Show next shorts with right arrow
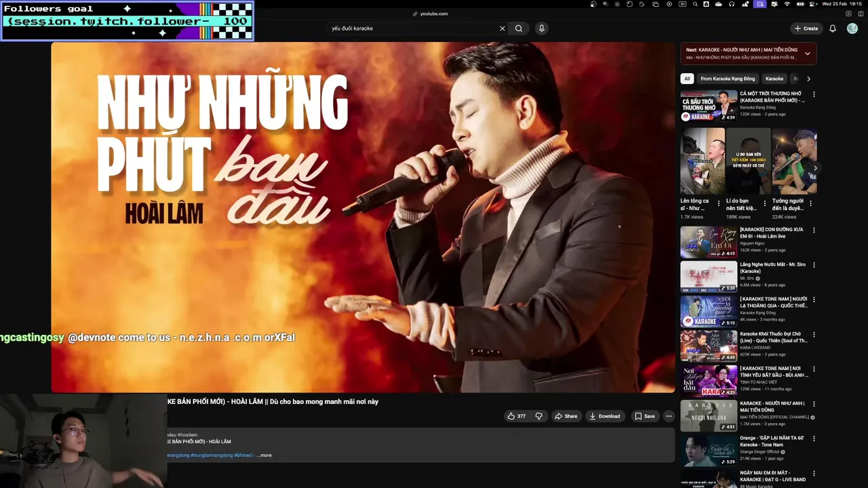 815,168
